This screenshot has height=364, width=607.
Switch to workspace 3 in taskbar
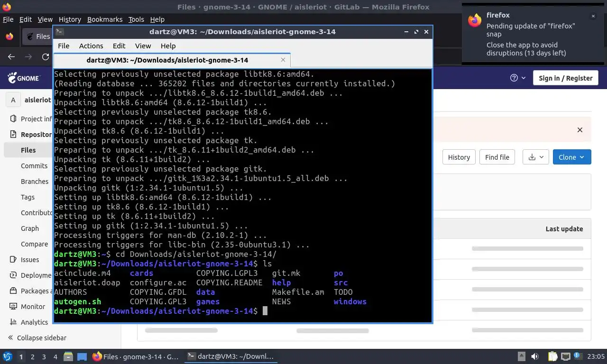coord(44,356)
